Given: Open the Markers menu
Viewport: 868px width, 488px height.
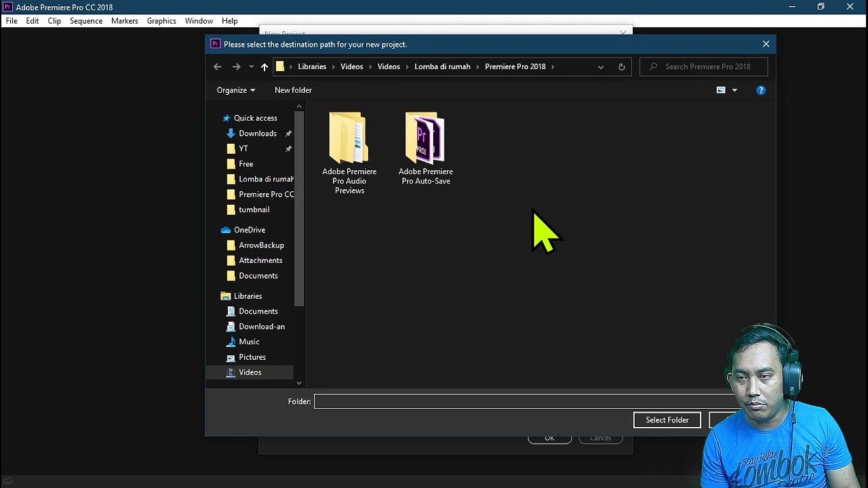Looking at the screenshot, I should [x=125, y=21].
